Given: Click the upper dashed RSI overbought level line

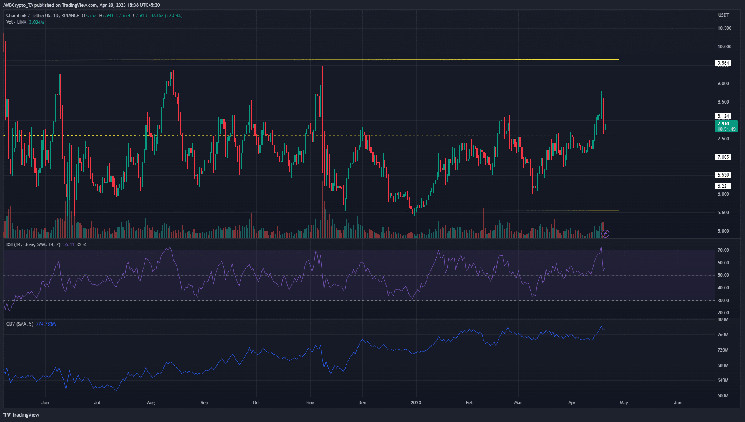Looking at the screenshot, I should (300, 251).
